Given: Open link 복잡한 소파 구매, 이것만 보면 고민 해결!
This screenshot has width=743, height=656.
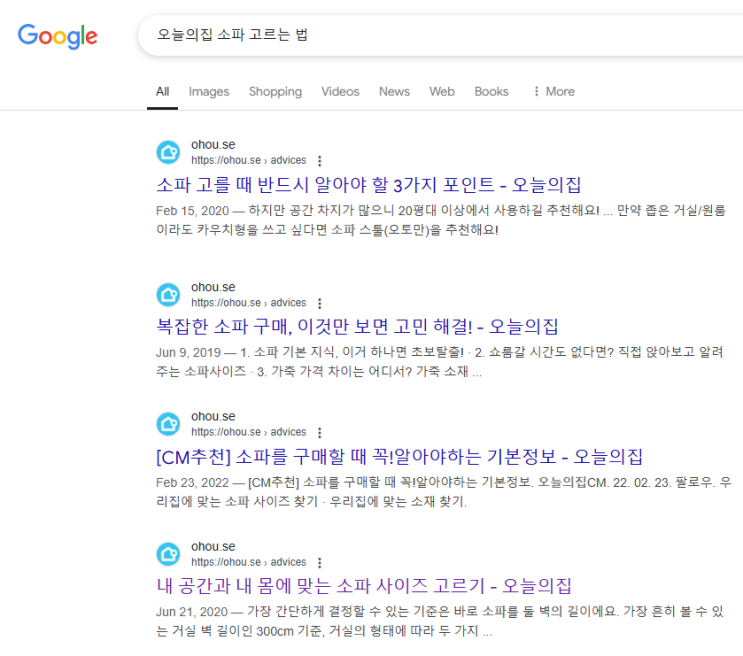Looking at the screenshot, I should click(357, 327).
